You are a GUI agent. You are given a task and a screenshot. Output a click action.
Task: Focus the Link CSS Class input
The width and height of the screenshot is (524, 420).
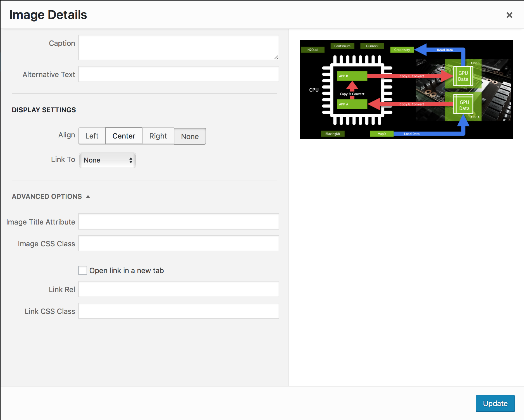tap(178, 311)
